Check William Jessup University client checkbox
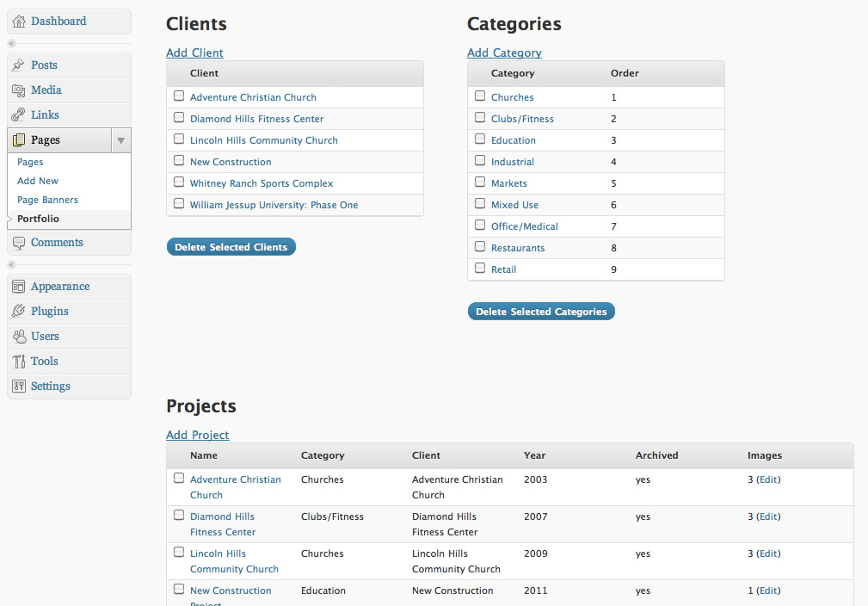This screenshot has width=868, height=606. 179,203
